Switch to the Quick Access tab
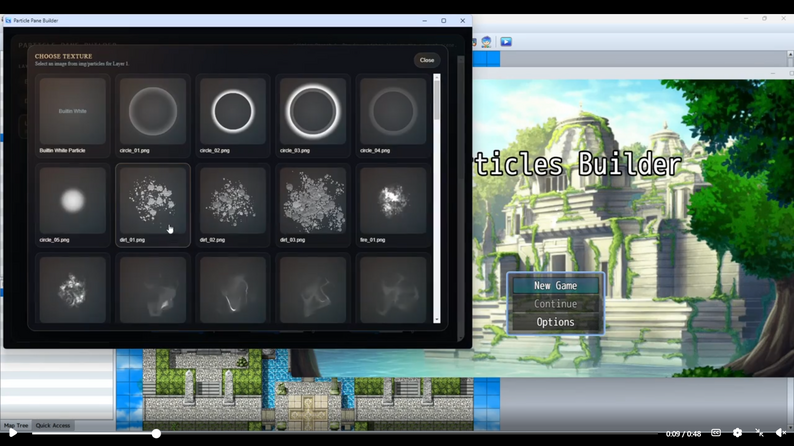The width and height of the screenshot is (794, 446). 53,425
